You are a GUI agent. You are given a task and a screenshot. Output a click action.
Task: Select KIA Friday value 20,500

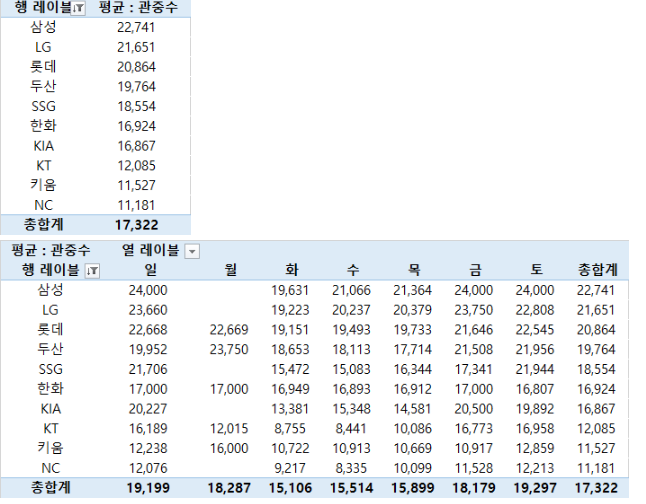[474, 409]
